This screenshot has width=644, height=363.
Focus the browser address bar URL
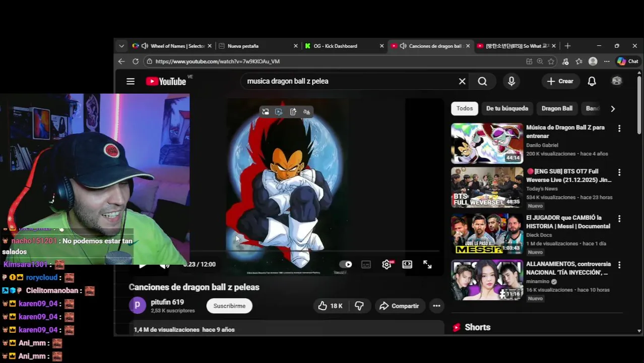click(x=218, y=62)
